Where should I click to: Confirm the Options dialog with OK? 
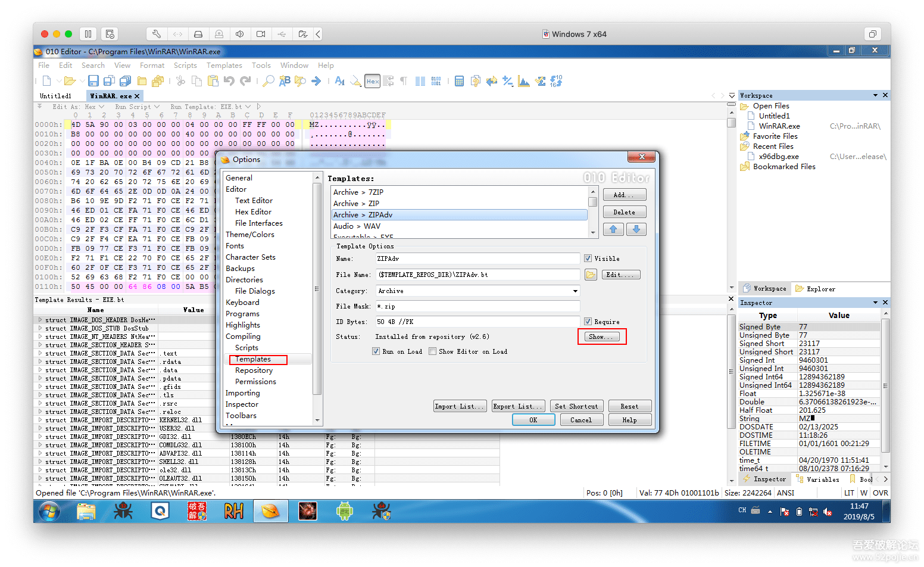[x=533, y=420]
